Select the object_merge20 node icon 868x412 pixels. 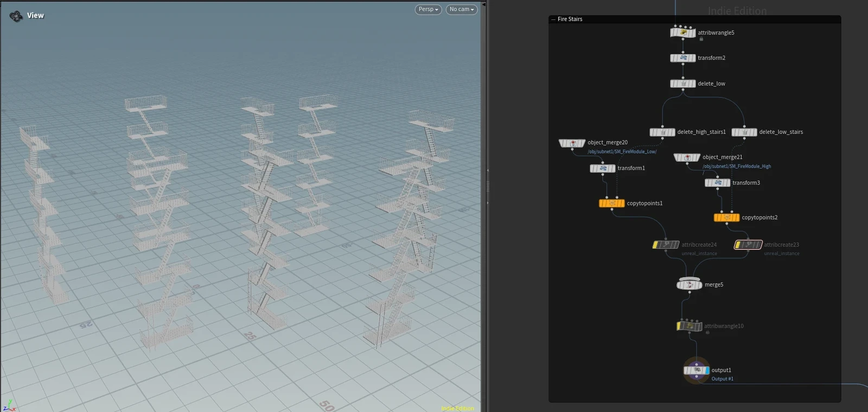coord(572,143)
